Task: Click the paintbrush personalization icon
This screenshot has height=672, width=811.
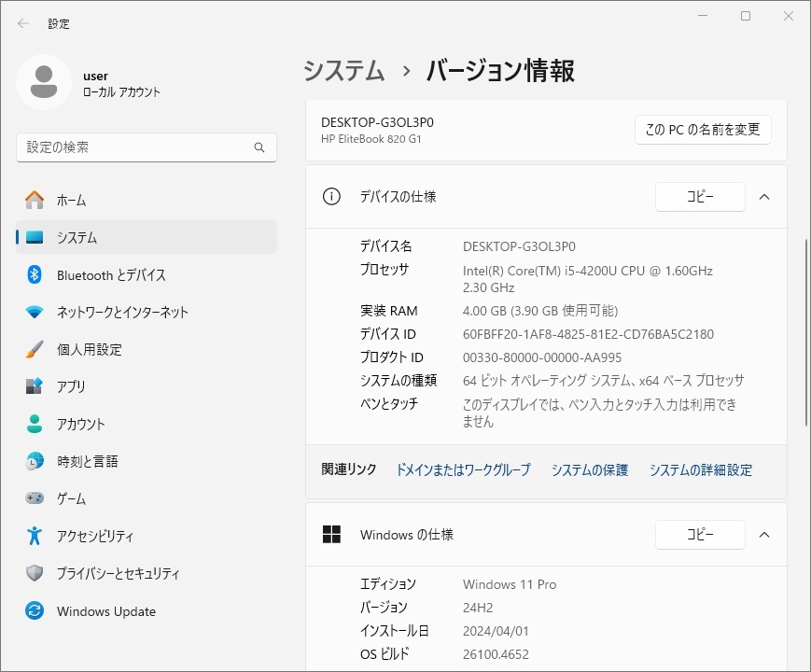Action: 35,349
